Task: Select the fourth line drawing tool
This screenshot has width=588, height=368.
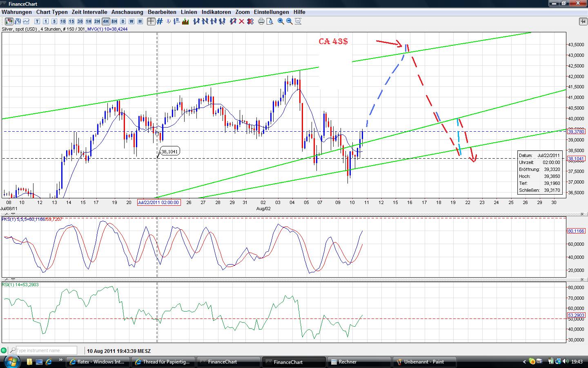Action: point(222,21)
